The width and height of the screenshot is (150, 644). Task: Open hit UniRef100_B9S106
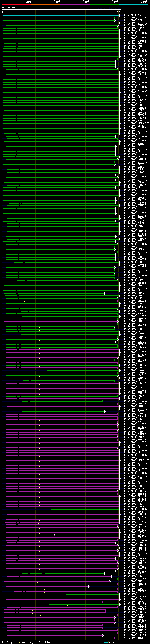pyautogui.click(x=135, y=110)
